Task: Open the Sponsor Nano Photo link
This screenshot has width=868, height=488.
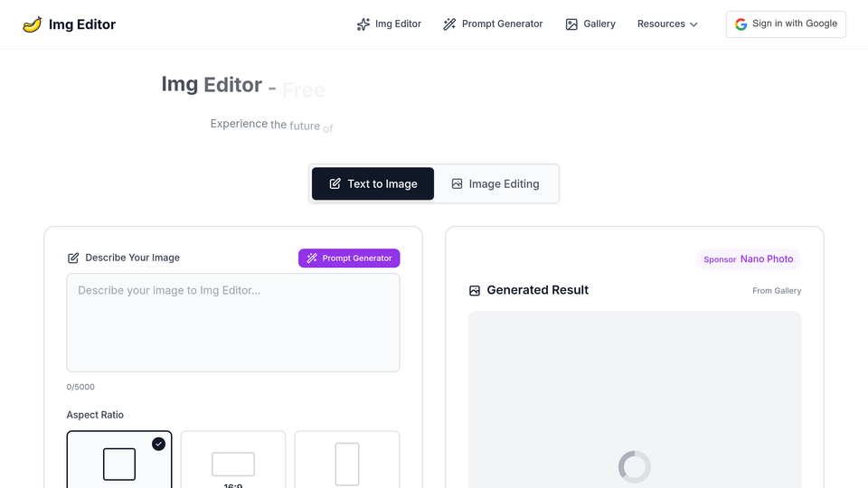Action: click(x=749, y=259)
